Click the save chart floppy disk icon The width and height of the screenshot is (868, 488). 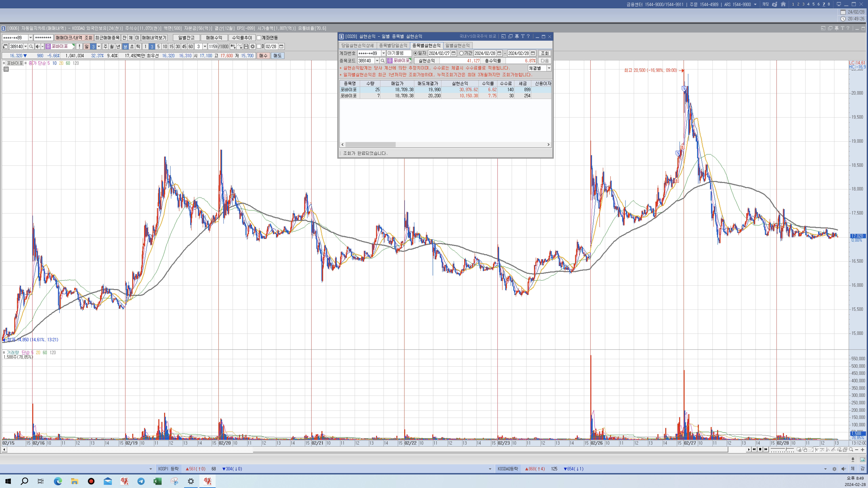[x=246, y=46]
